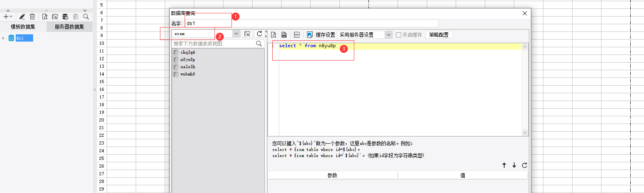The height and width of the screenshot is (193, 644).
Task: Refresh the table list beside connection dropdown
Action: coord(259,34)
